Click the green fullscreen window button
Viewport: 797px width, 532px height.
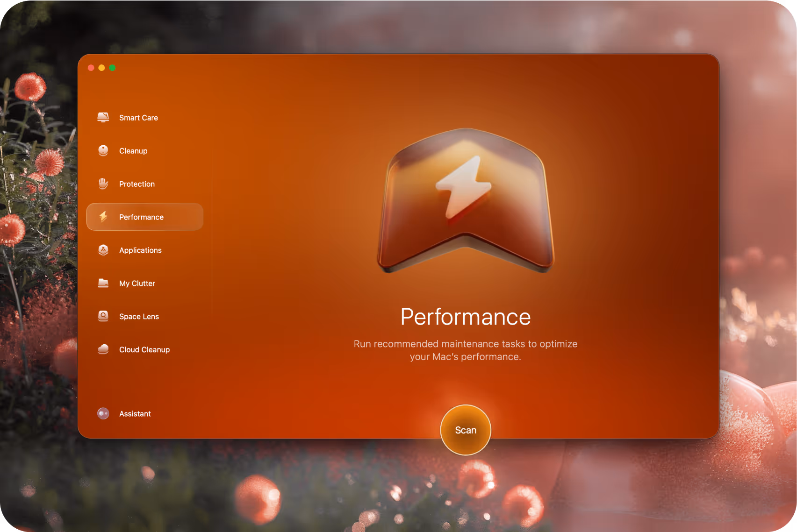pos(112,68)
